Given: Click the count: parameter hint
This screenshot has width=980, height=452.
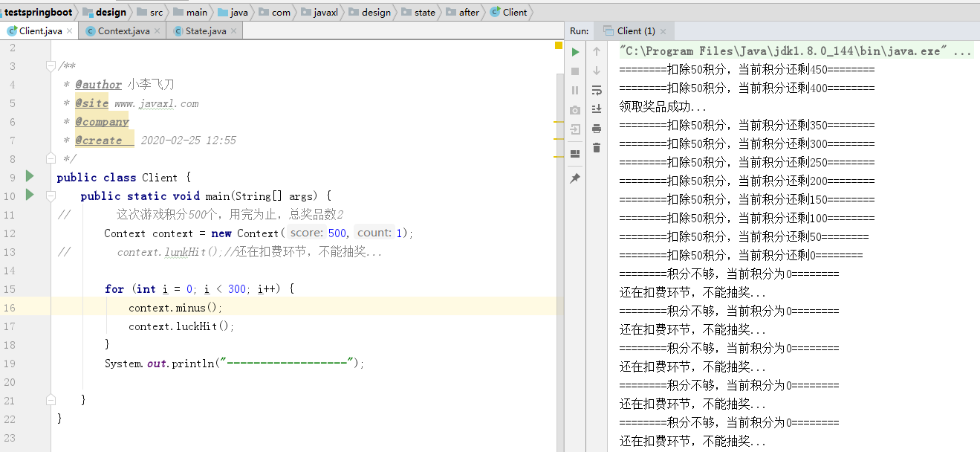Looking at the screenshot, I should 374,233.
